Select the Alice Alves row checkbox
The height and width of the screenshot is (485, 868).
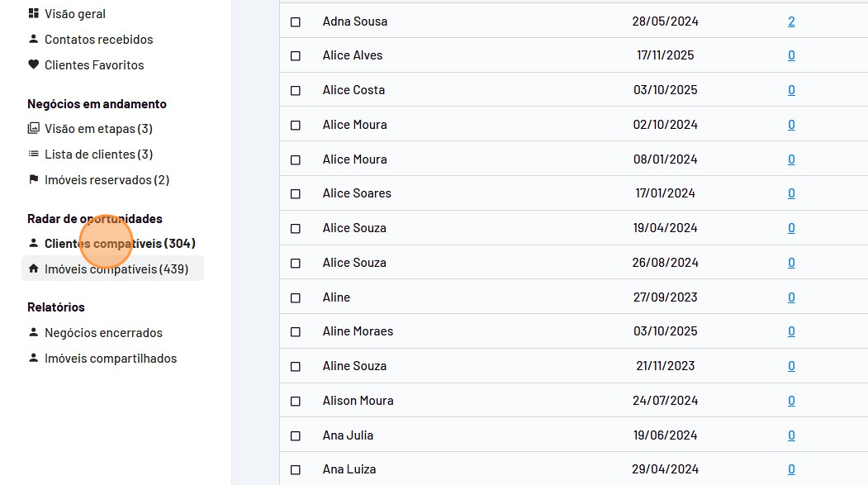296,56
